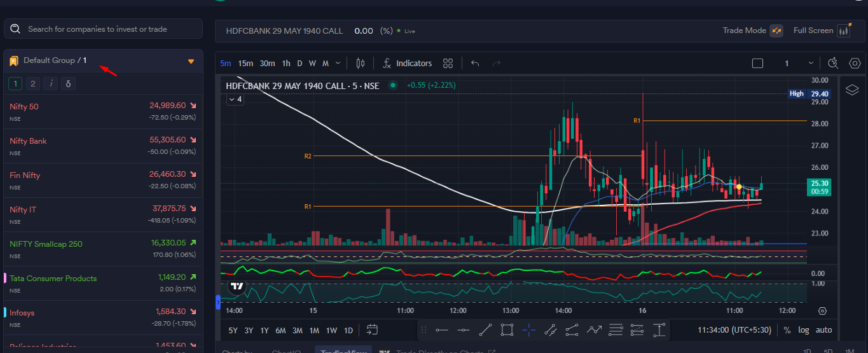
Task: Set the date range to 1W
Action: [331, 330]
